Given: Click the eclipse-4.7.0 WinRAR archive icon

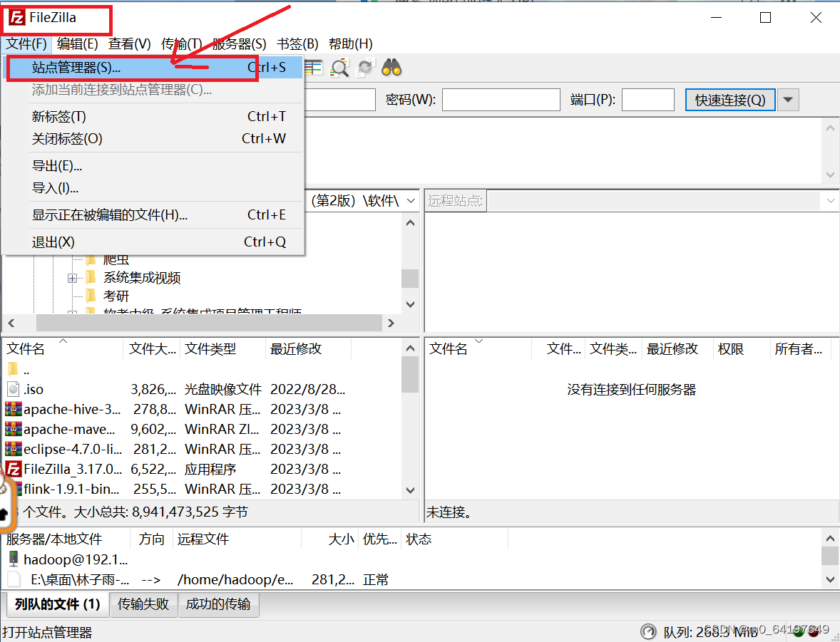Looking at the screenshot, I should pos(14,449).
